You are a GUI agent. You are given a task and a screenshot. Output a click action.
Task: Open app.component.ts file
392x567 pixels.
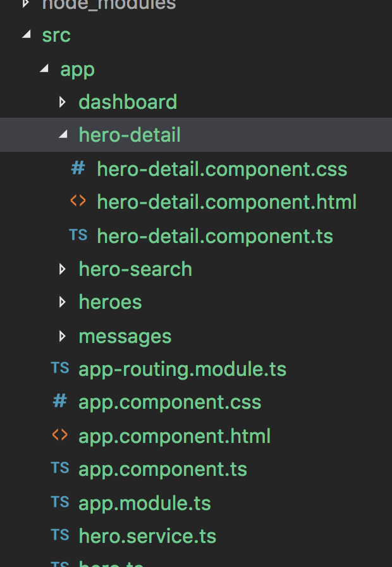coord(162,470)
